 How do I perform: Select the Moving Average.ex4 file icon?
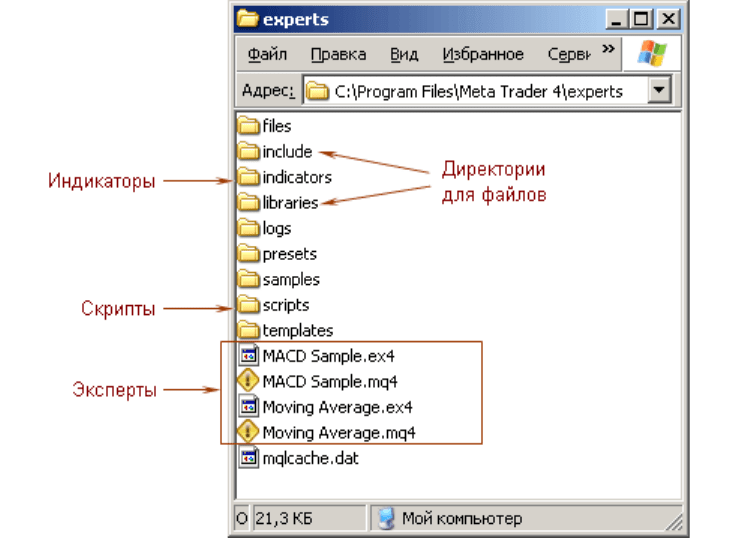[x=248, y=407]
